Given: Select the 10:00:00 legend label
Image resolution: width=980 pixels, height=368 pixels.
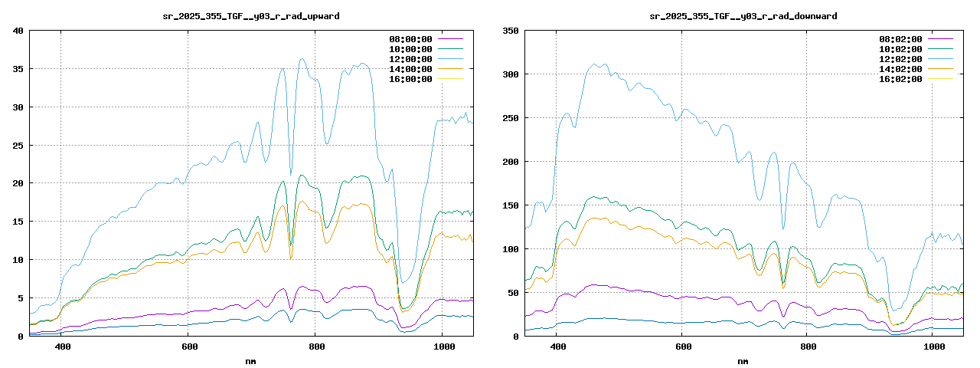Looking at the screenshot, I should [410, 49].
